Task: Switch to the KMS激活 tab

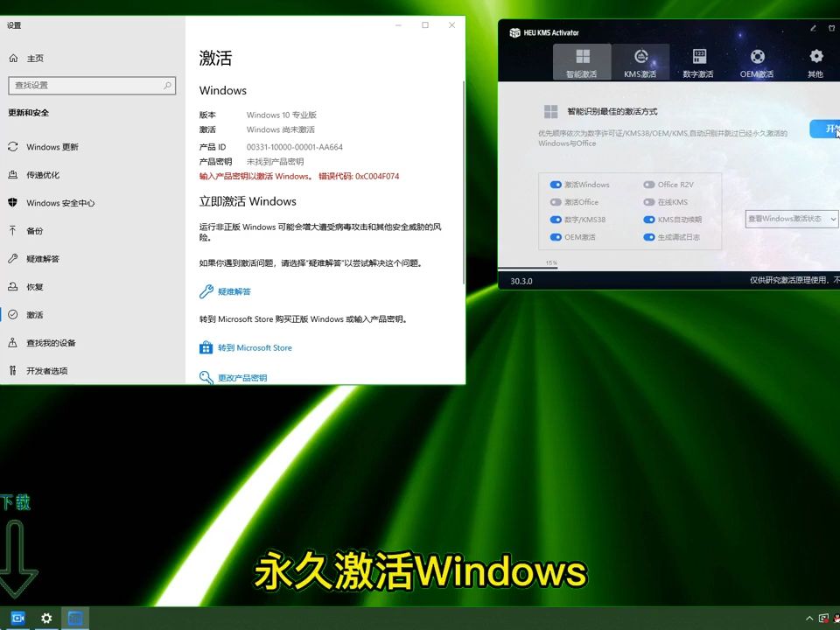Action: pos(640,62)
